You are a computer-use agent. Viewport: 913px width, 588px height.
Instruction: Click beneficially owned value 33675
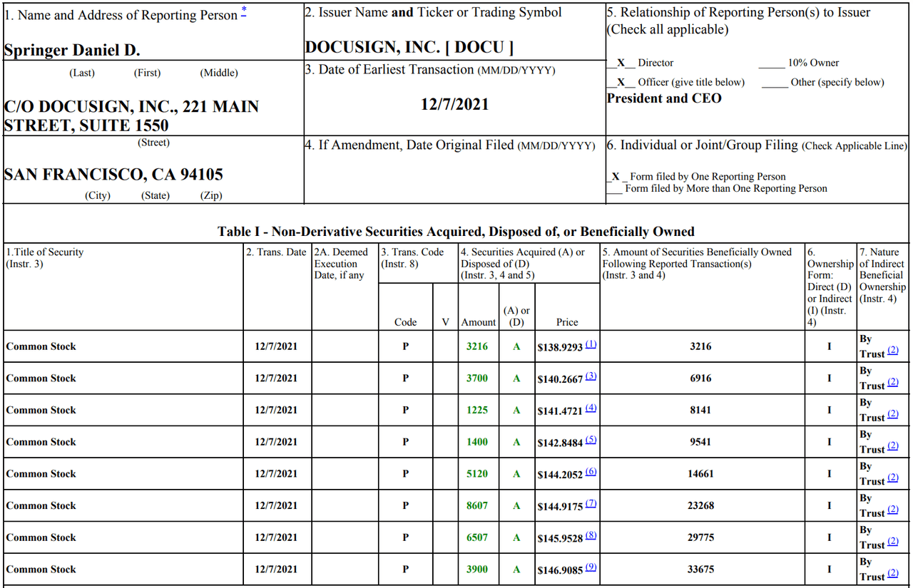pos(700,569)
